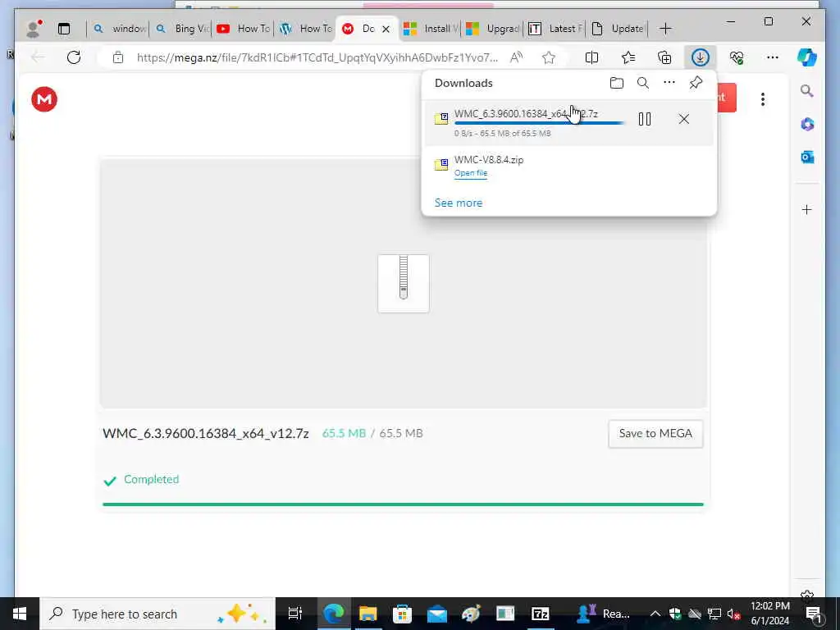This screenshot has height=630, width=840.
Task: Search downloads with magnifier icon
Action: (643, 83)
